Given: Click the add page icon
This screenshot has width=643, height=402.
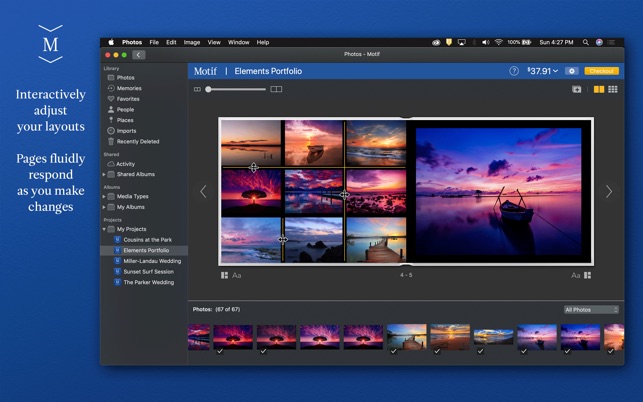Looking at the screenshot, I should pyautogui.click(x=576, y=89).
